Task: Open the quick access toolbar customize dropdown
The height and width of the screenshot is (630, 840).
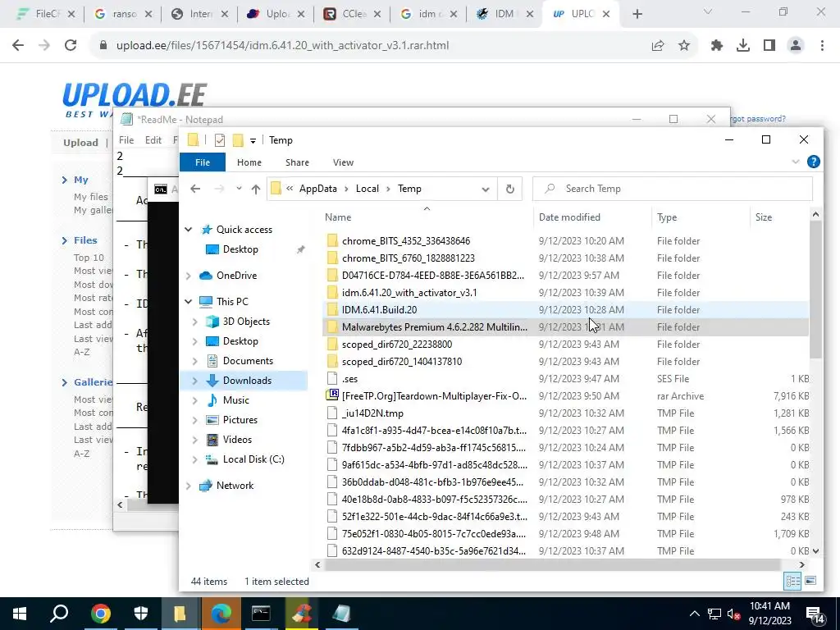Action: (x=253, y=141)
